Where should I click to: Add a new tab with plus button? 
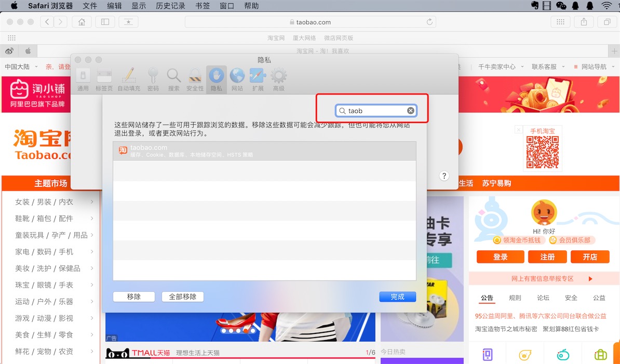[614, 51]
